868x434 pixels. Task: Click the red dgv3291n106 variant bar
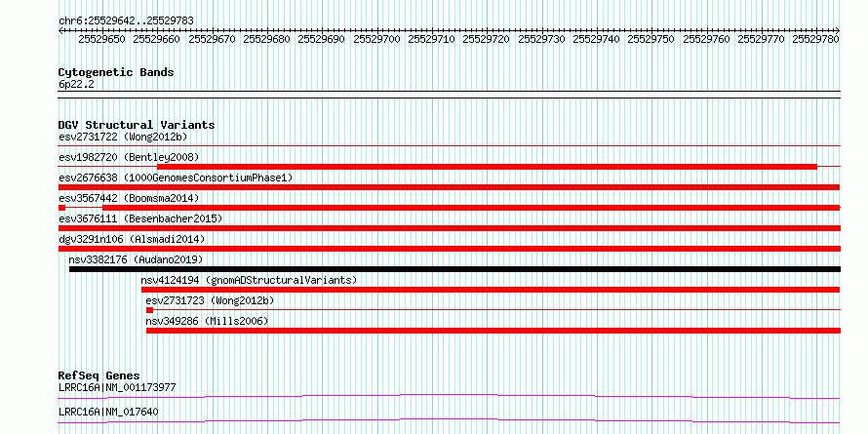tap(449, 249)
